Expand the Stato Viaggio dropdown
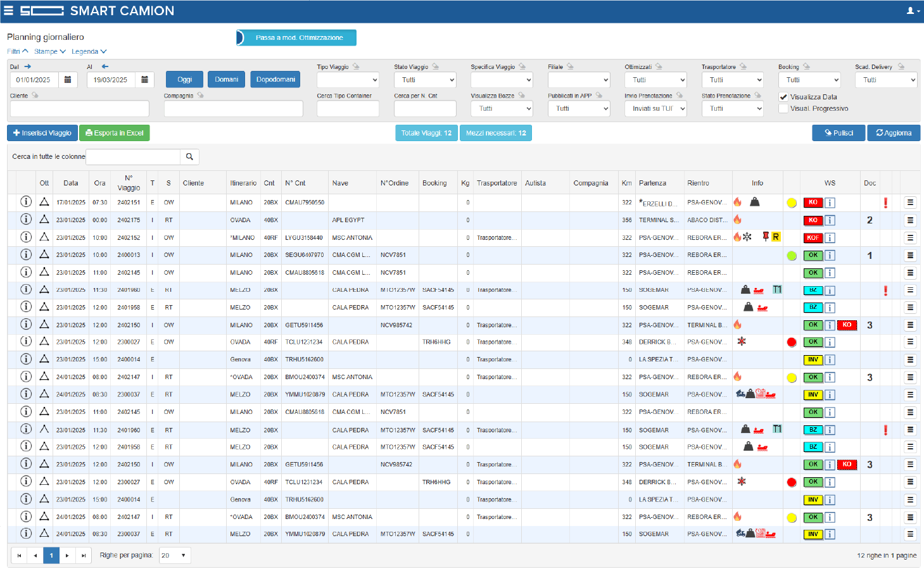 (x=425, y=80)
